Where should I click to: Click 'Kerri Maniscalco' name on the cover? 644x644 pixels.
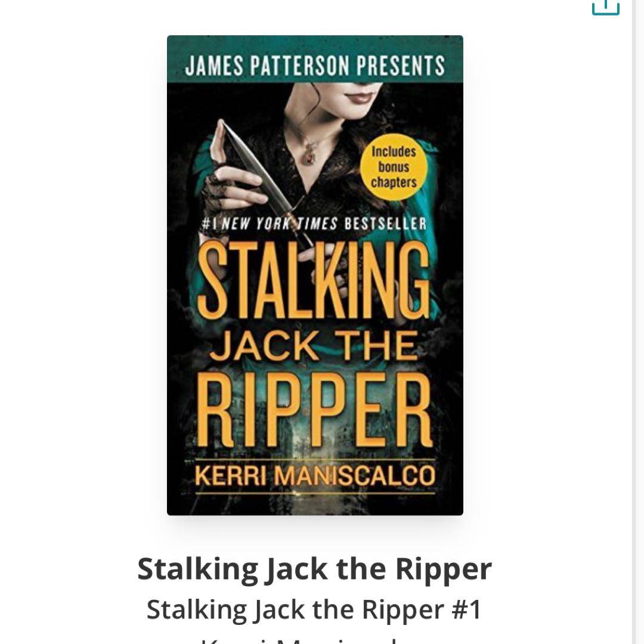[315, 476]
